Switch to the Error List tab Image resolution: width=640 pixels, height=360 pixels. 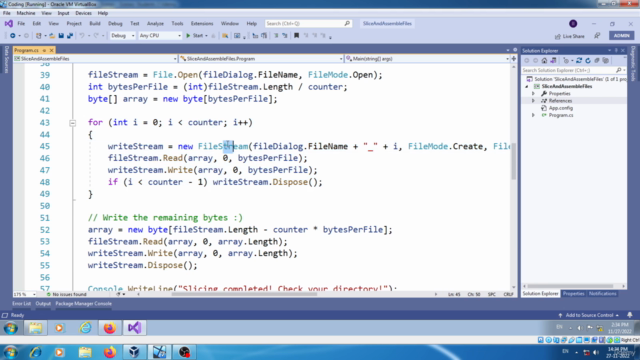(21, 304)
